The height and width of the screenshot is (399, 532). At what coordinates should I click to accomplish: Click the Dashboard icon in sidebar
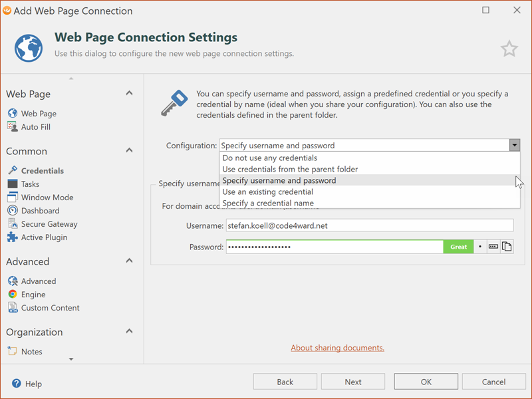[x=13, y=211]
